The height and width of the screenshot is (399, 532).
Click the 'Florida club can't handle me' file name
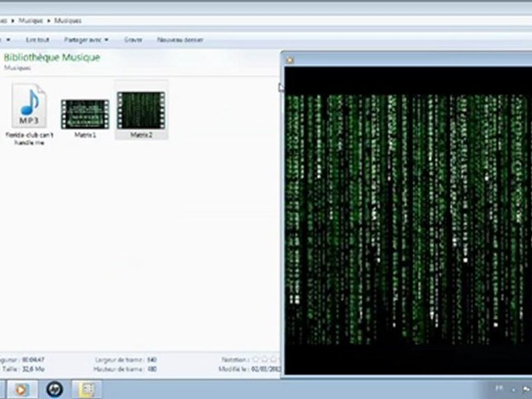point(29,139)
